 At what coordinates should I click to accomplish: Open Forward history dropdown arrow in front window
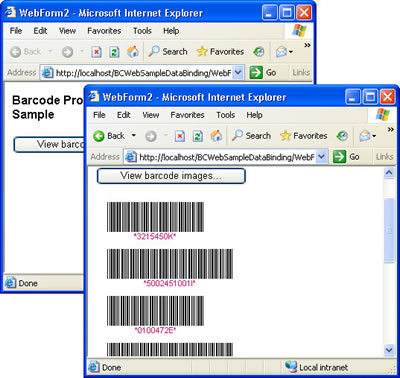[x=165, y=136]
